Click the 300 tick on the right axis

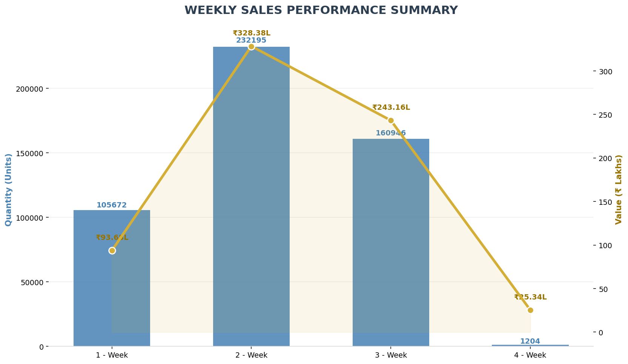pos(606,72)
